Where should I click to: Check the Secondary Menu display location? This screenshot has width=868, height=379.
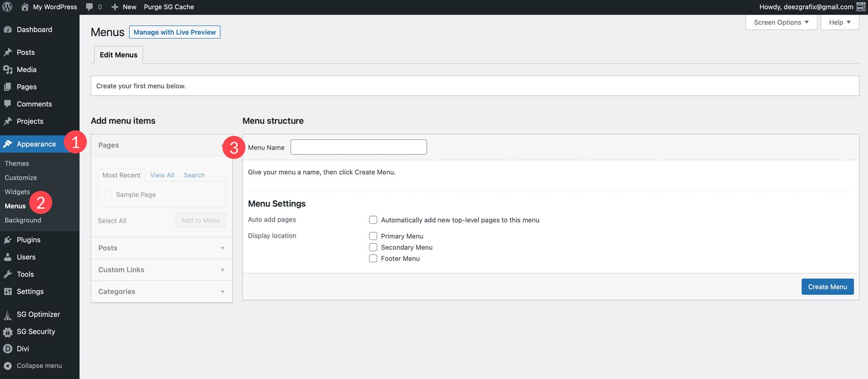(x=373, y=247)
